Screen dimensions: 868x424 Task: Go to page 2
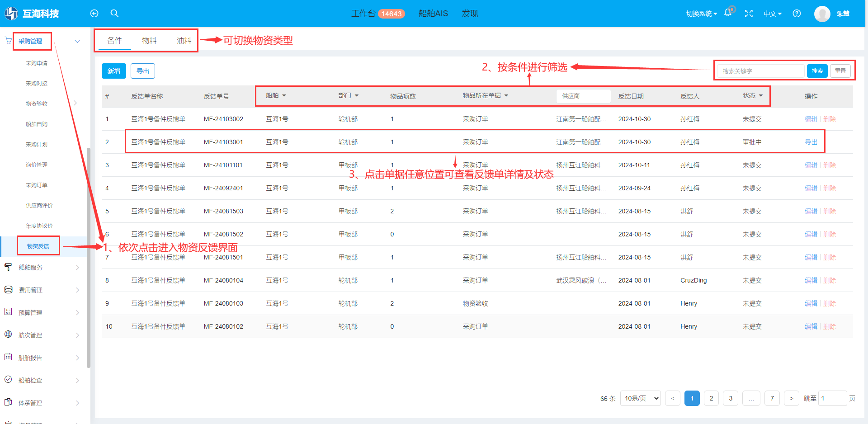coord(711,398)
